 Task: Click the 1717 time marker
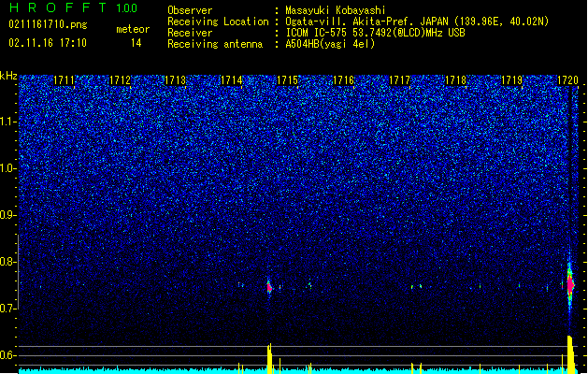[400, 79]
